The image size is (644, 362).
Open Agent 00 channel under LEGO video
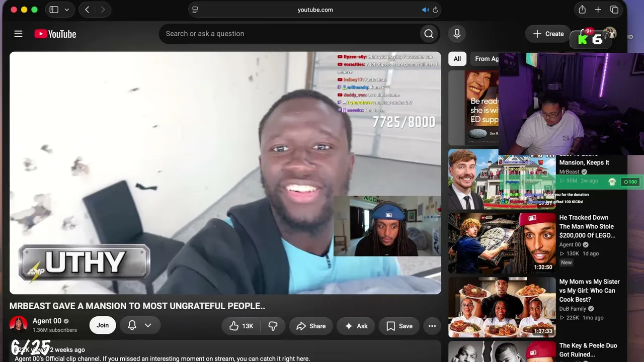(x=570, y=245)
